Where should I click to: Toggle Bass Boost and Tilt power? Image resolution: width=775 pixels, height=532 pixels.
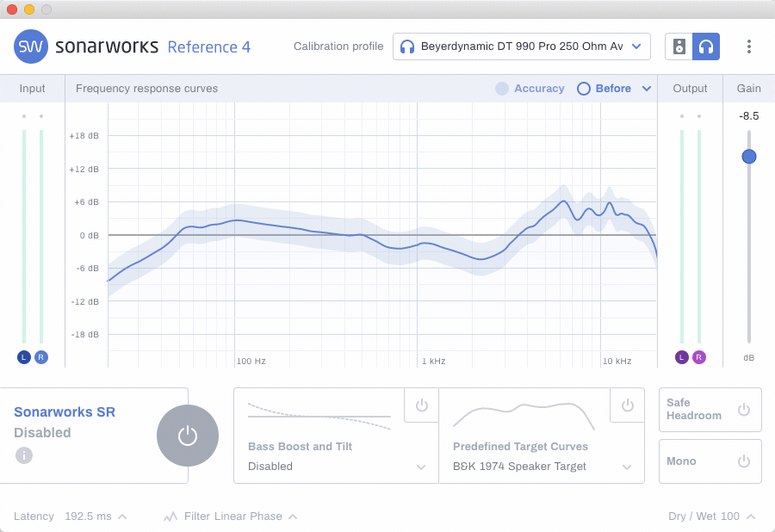pyautogui.click(x=422, y=405)
